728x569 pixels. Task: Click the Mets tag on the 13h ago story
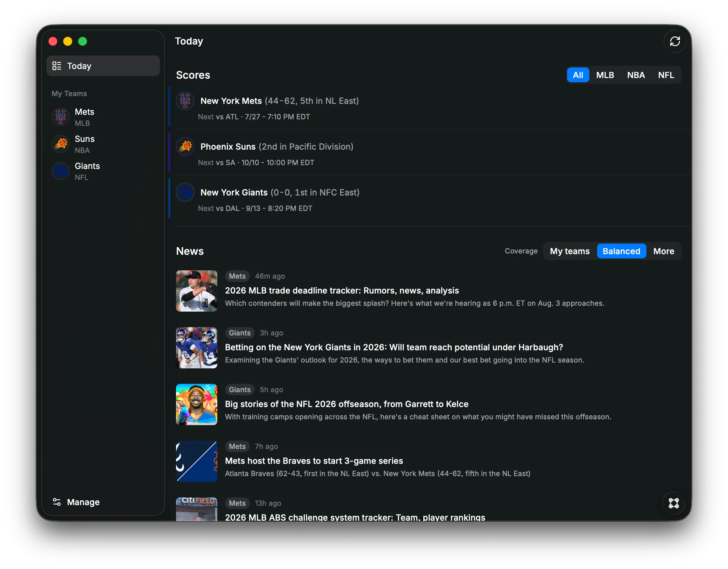point(237,503)
